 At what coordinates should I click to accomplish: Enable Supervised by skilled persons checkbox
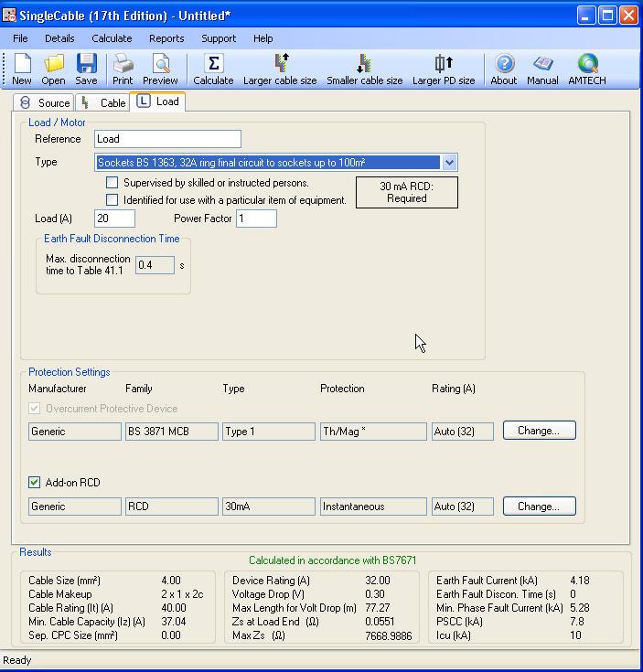113,183
